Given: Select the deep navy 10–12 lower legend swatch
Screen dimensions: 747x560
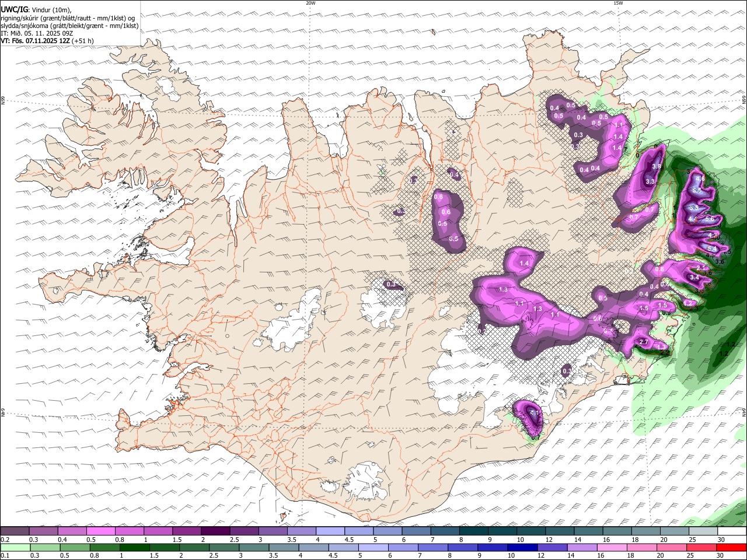Looking at the screenshot, I should [522, 547].
